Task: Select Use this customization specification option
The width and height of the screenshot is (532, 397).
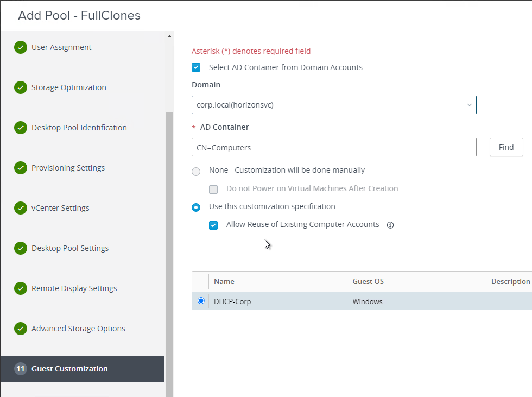Action: click(196, 207)
